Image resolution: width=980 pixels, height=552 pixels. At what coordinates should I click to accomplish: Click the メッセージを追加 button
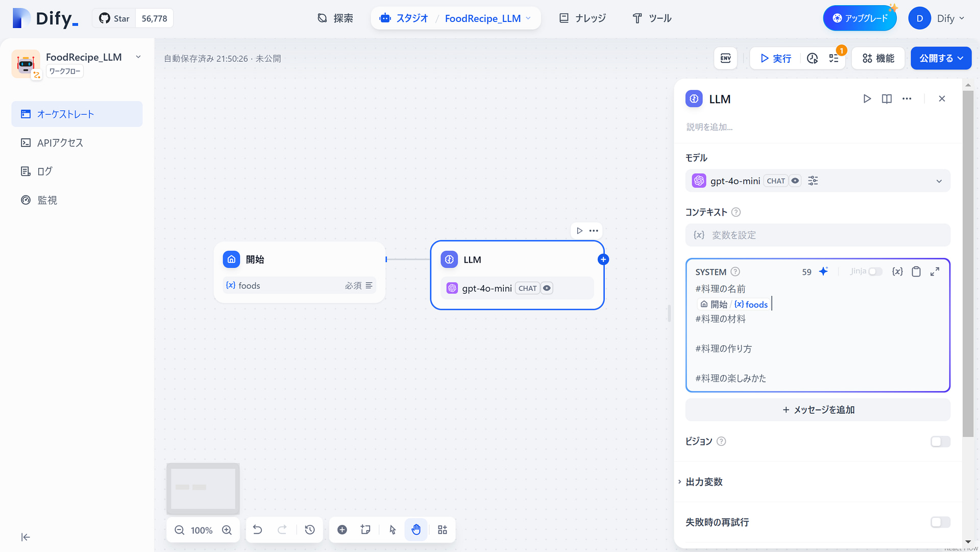(x=817, y=410)
